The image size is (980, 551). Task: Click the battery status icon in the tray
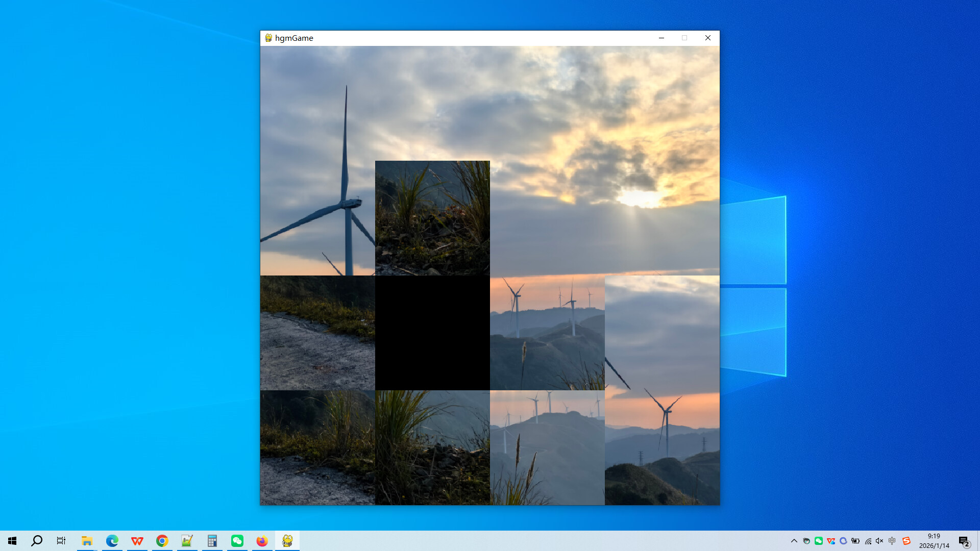[855, 540]
